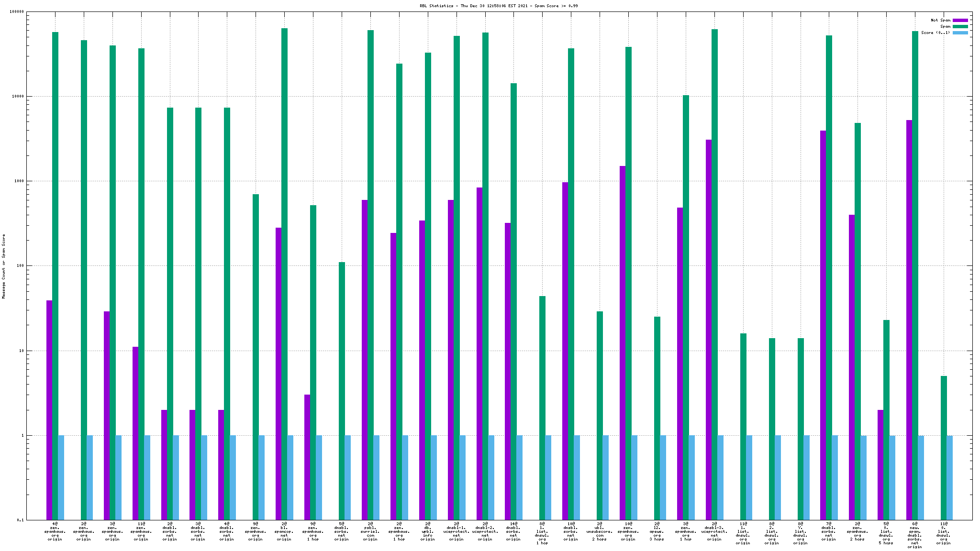Click the purple Not Spam legend swatch
The height and width of the screenshot is (551, 980).
[960, 20]
